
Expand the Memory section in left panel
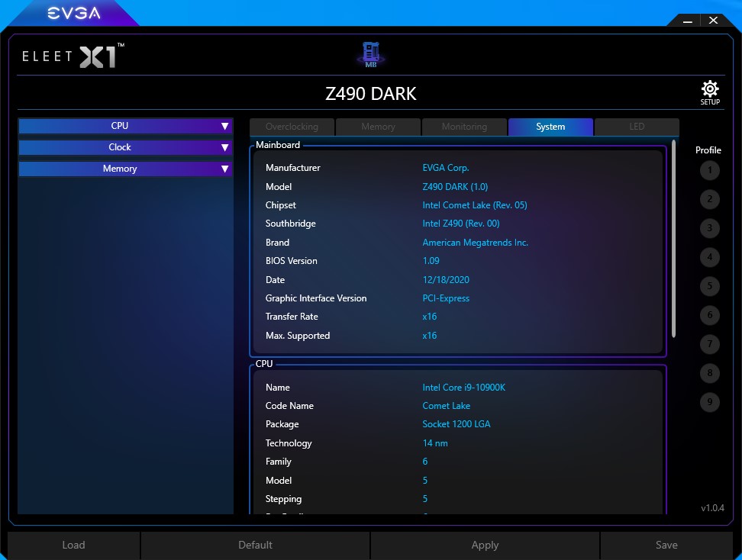(x=125, y=169)
